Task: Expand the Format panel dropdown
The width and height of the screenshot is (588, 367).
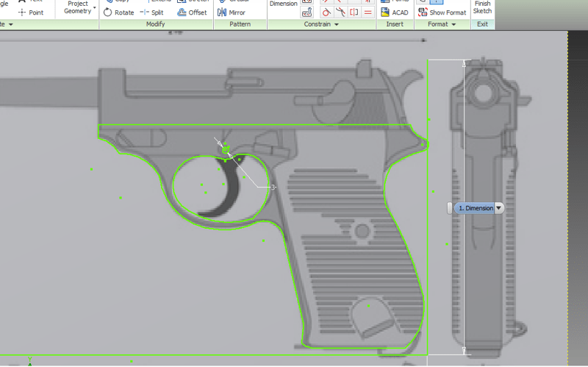Action: click(x=453, y=24)
